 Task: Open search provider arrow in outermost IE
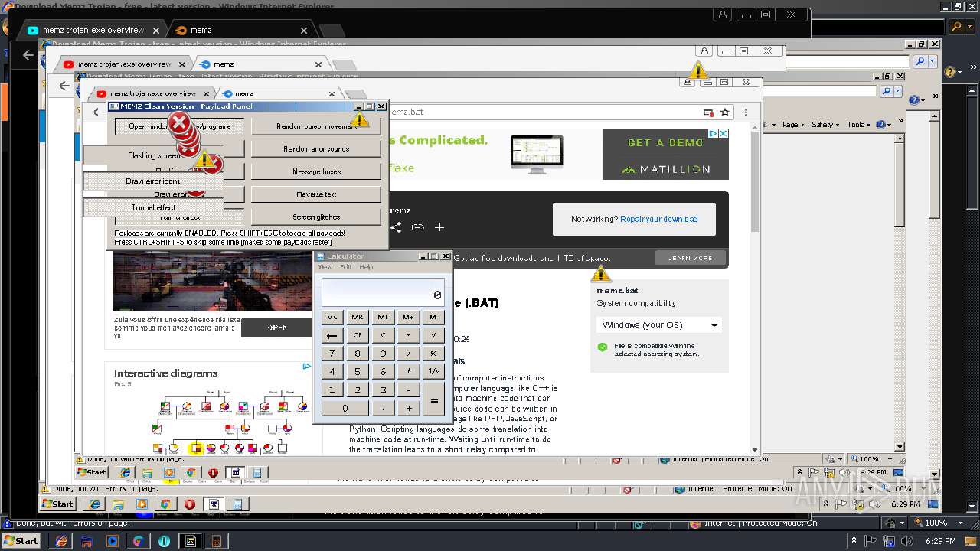pos(969,27)
